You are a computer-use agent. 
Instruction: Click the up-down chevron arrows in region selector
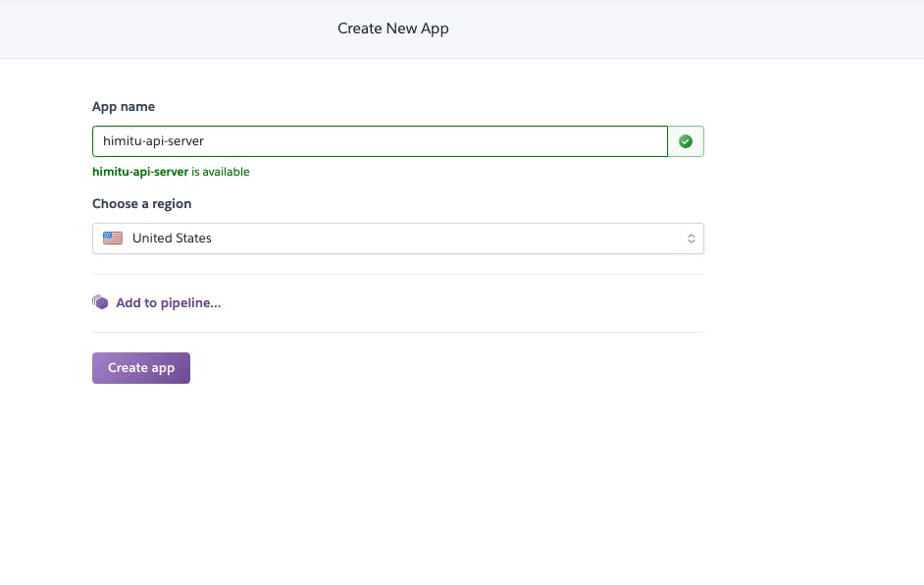point(692,239)
